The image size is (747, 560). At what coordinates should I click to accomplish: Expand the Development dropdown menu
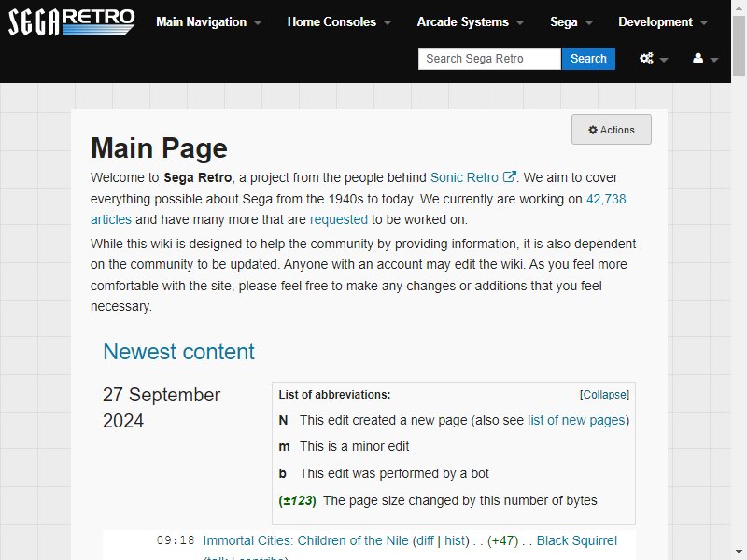pyautogui.click(x=663, y=21)
